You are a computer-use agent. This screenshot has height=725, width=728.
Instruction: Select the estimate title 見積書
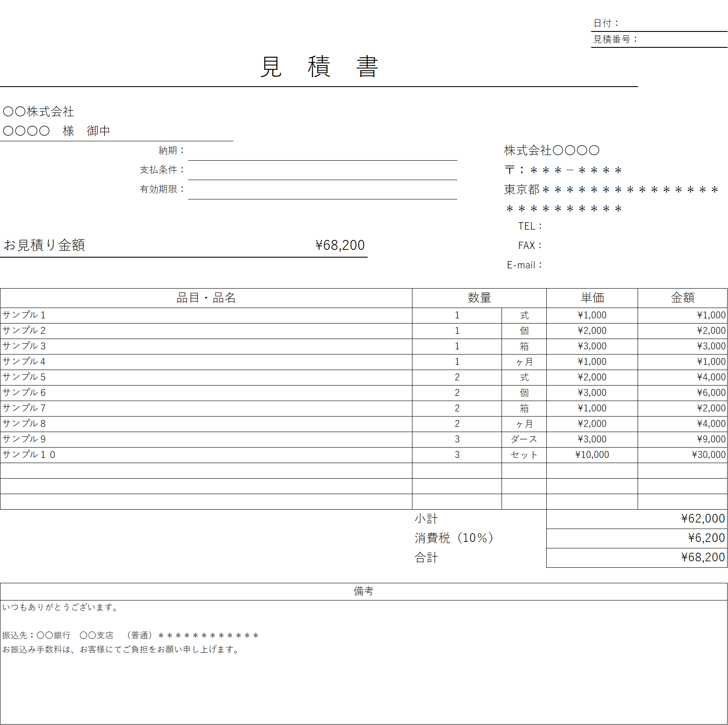pos(318,67)
